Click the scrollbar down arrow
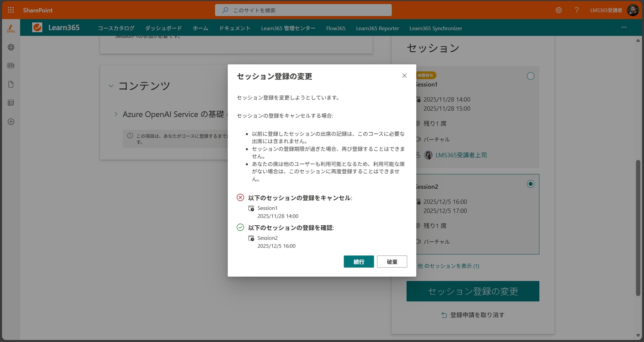644x342 pixels. [638, 335]
